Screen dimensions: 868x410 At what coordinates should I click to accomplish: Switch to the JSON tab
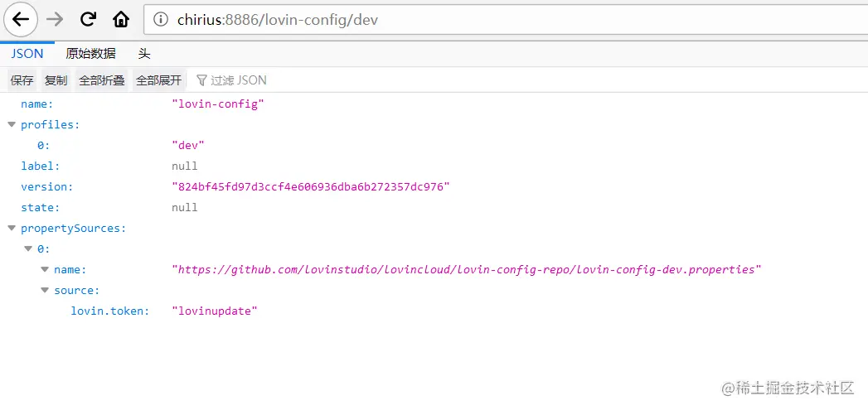click(x=27, y=54)
